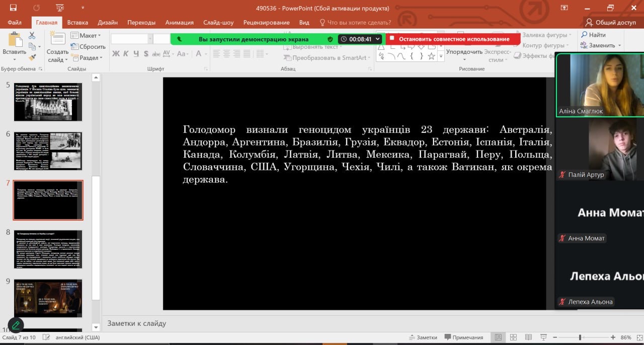Click Остановить совместное использование button
This screenshot has width=644, height=345.
pos(453,39)
